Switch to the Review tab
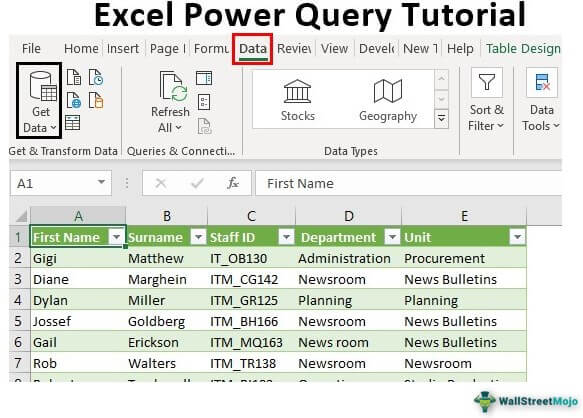Image resolution: width=583 pixels, height=418 pixels. [x=294, y=49]
